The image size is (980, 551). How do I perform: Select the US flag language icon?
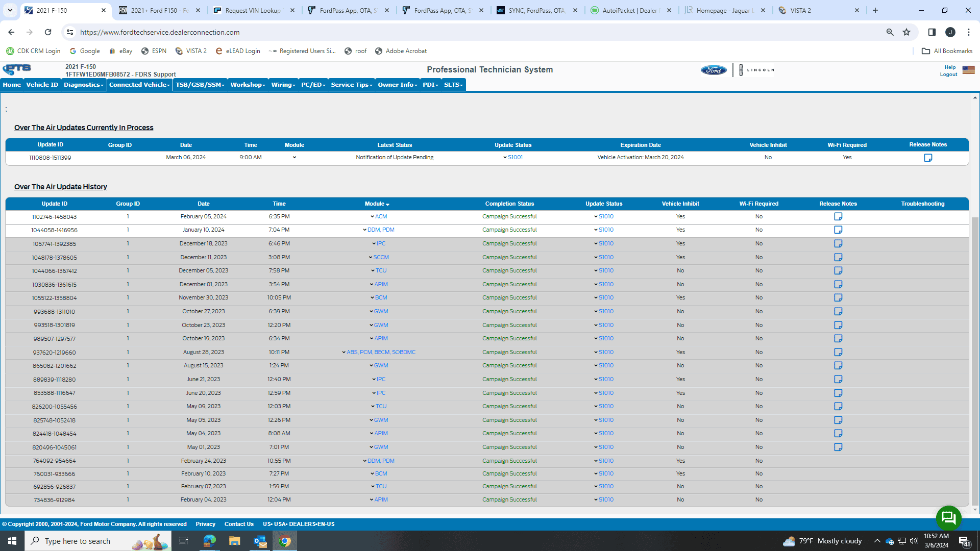click(x=968, y=70)
